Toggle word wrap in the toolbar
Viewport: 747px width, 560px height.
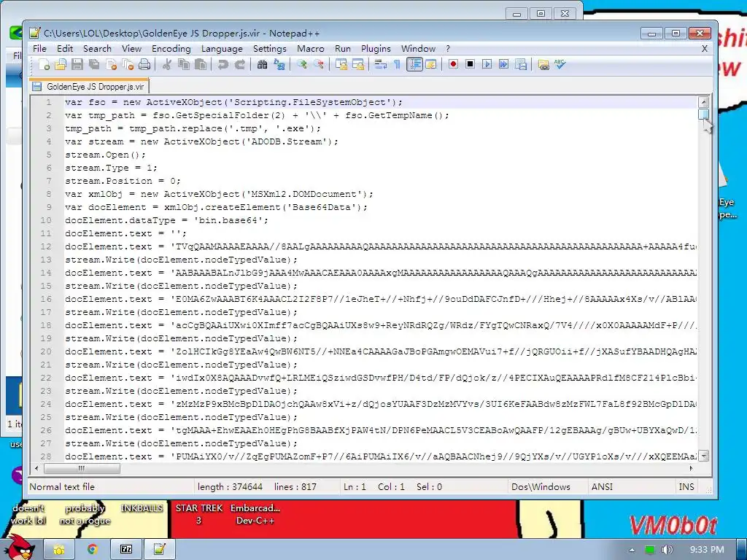[x=380, y=64]
